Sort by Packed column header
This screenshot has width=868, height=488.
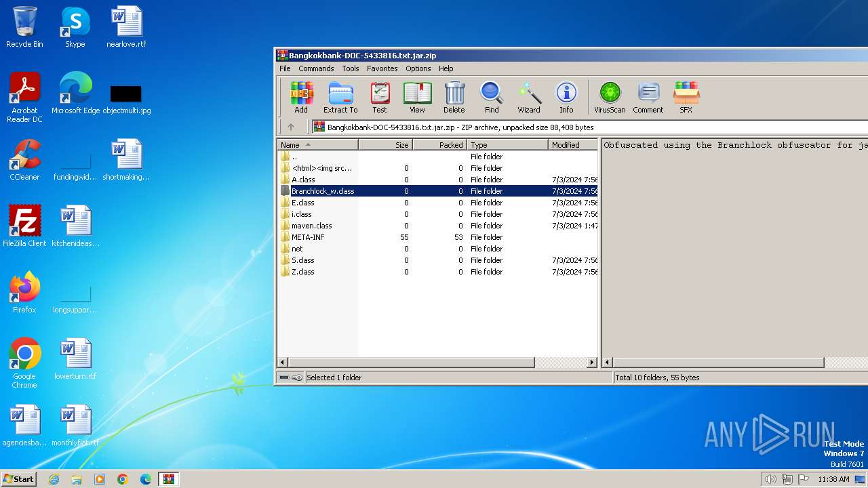439,145
